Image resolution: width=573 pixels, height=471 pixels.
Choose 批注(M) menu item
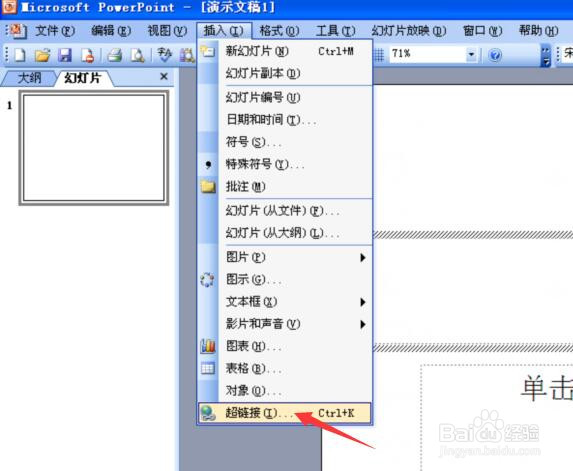[285, 187]
